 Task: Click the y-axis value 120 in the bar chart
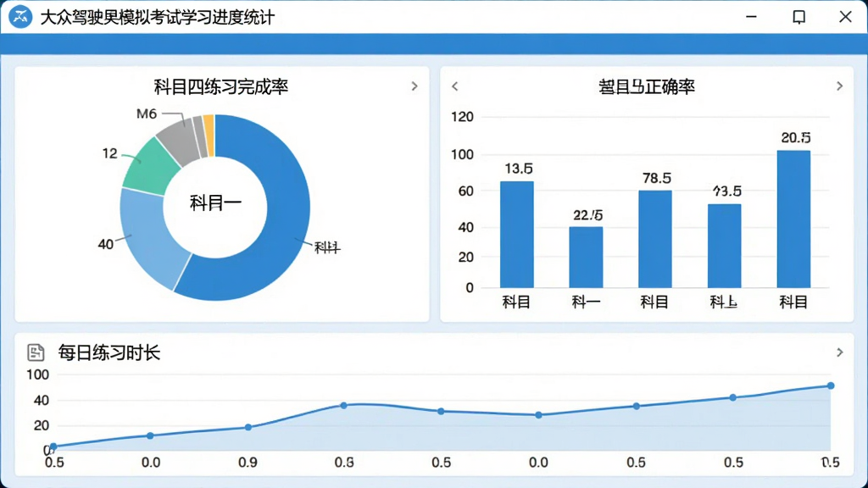462,117
